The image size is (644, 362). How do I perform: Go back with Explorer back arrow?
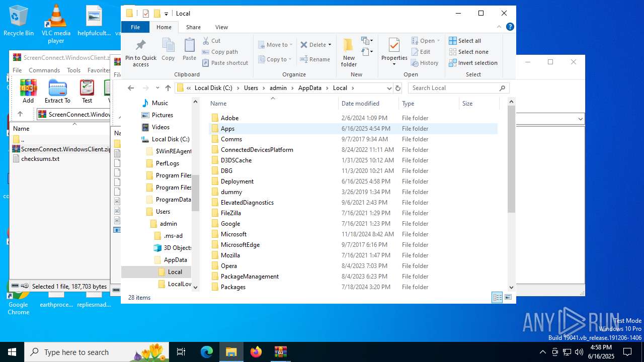(131, 88)
